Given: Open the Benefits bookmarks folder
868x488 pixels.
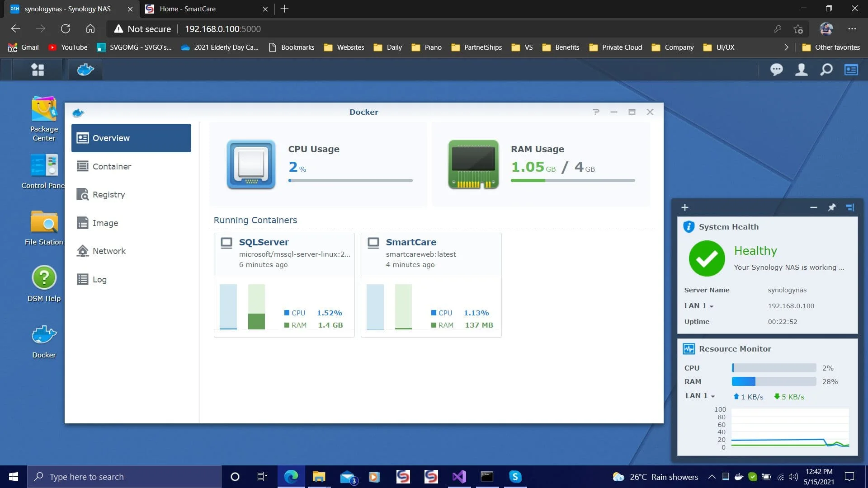Looking at the screenshot, I should pyautogui.click(x=561, y=47).
